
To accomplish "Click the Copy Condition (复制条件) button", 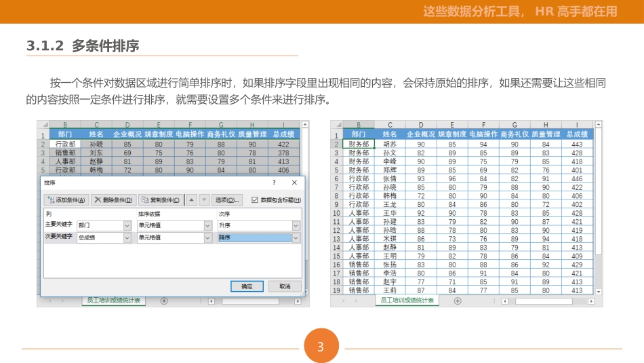I will [x=161, y=200].
